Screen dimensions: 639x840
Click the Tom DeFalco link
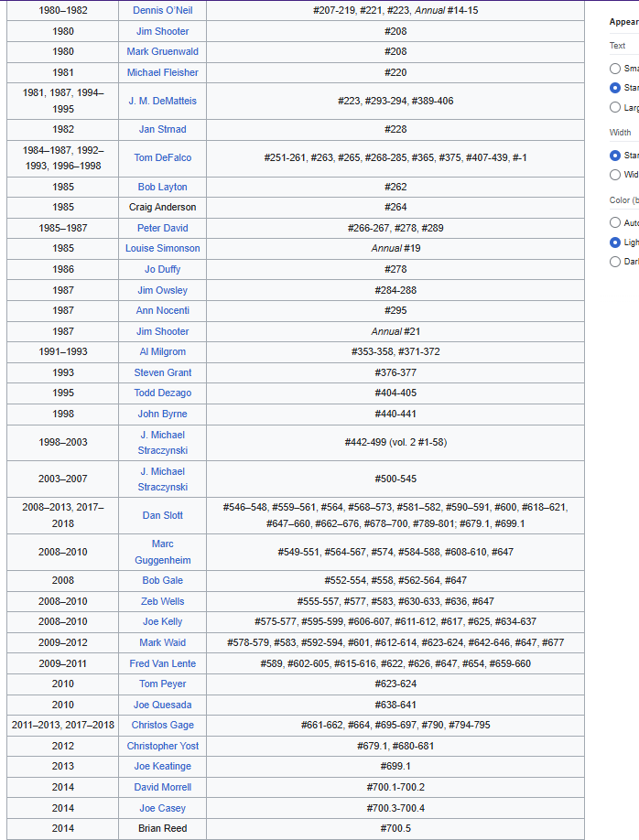162,157
